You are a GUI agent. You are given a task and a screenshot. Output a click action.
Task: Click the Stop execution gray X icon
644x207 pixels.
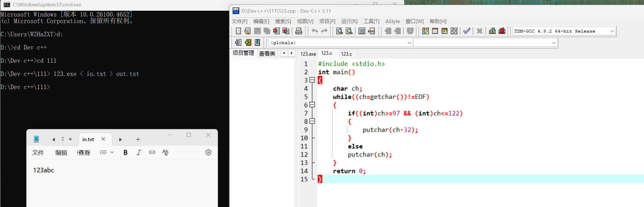point(480,31)
